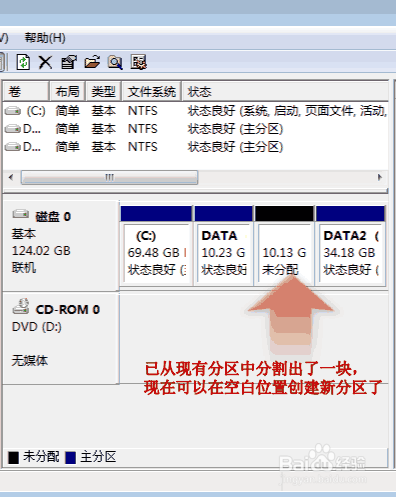This screenshot has width=396, height=497.
Task: Open the Properties toolbar icon
Action: pos(69,62)
